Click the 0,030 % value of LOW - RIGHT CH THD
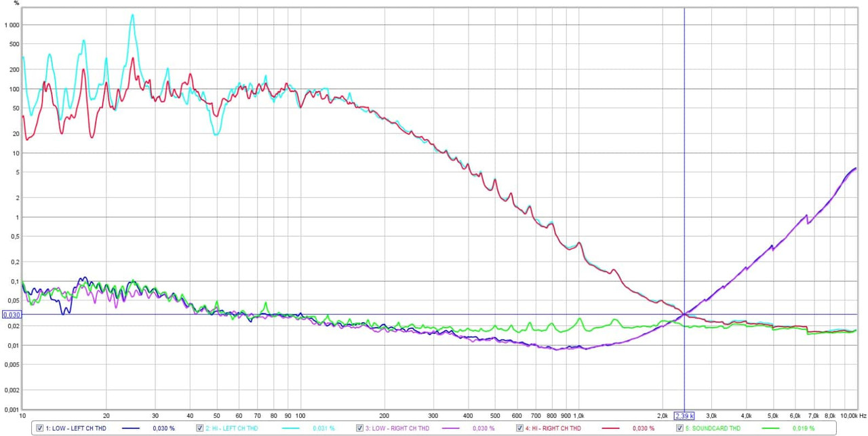 click(x=484, y=429)
